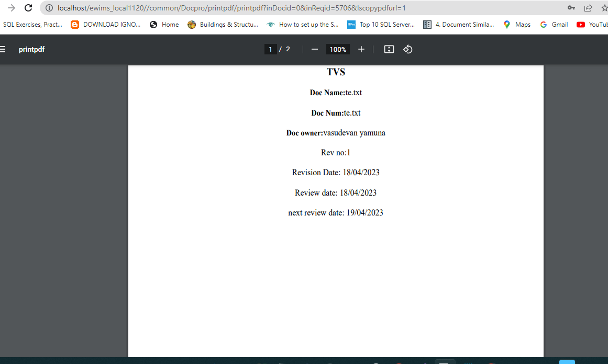Open the YouTube bookmark
The height and width of the screenshot is (364, 608).
(x=592, y=25)
